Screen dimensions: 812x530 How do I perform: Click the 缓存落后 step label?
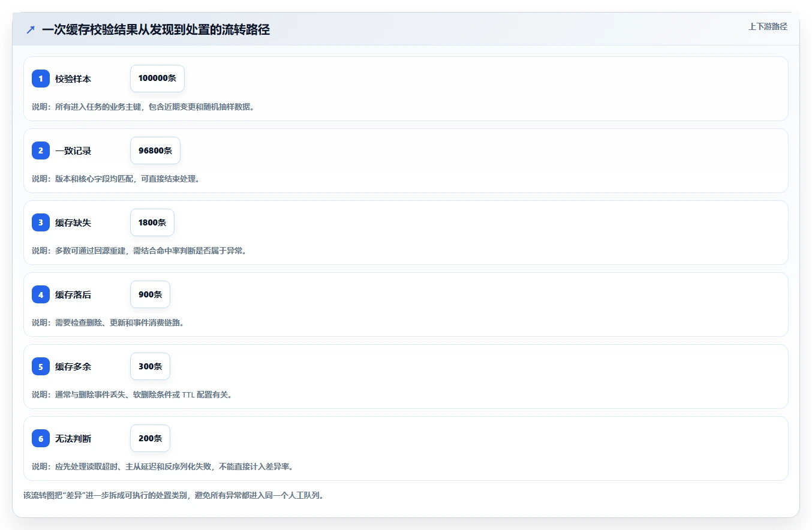(73, 294)
